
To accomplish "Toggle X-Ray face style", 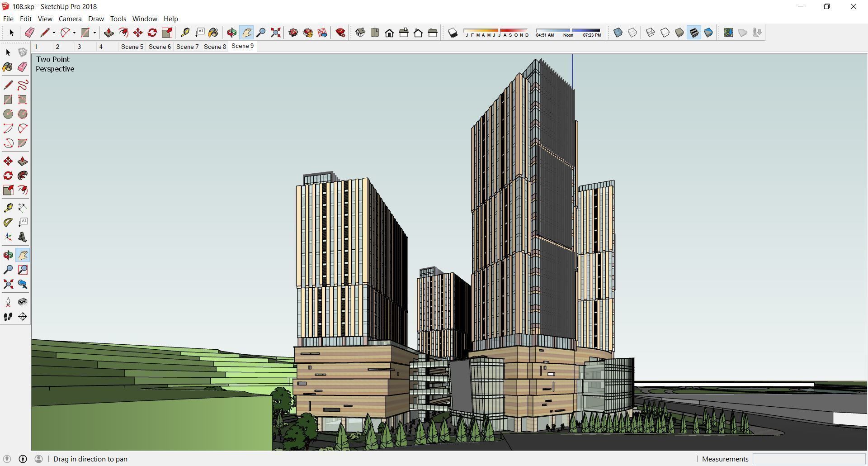I will (x=618, y=33).
